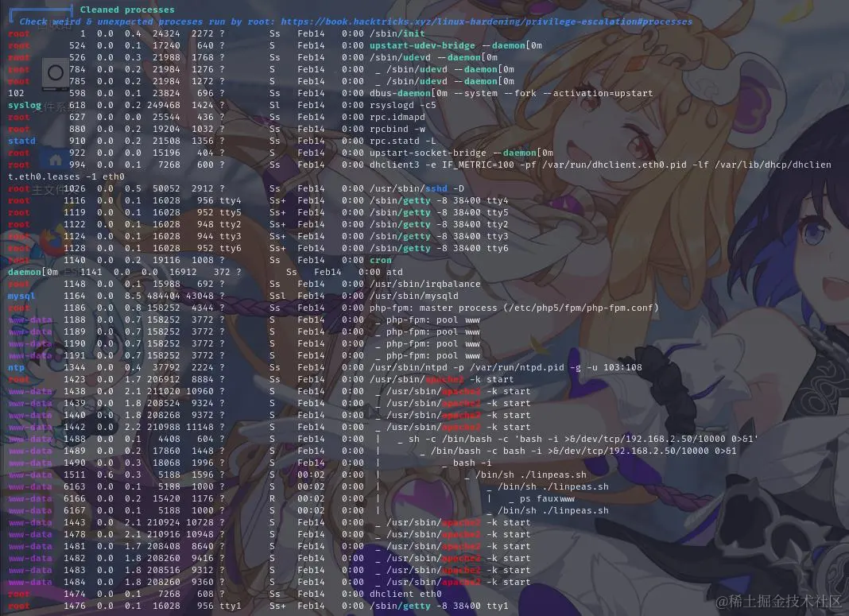Select PID 784 in the udevd child row
The image size is (849, 616).
coord(77,69)
